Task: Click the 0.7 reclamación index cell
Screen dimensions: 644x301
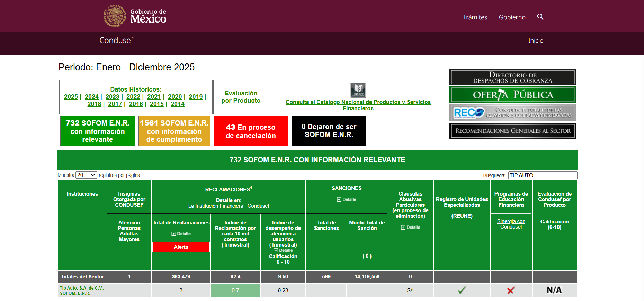Action: (x=235, y=291)
